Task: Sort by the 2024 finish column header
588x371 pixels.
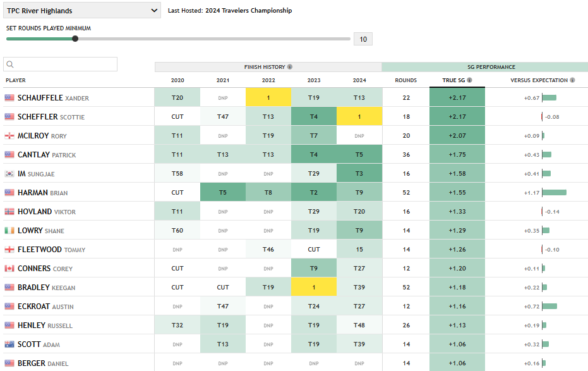Action: (x=359, y=80)
